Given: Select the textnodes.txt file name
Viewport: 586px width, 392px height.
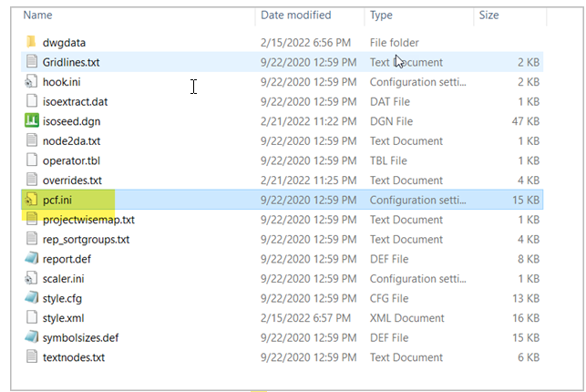Looking at the screenshot, I should pos(73,357).
